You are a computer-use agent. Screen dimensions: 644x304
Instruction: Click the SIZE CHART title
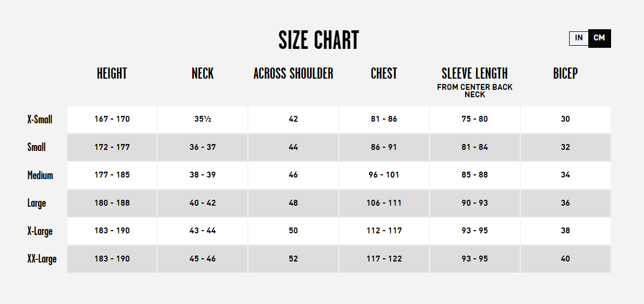pos(319,40)
